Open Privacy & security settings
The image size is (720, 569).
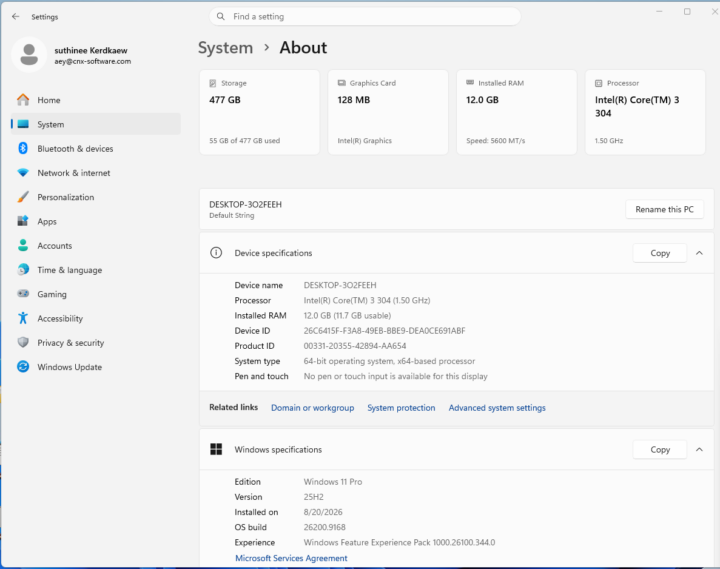[x=96, y=343]
